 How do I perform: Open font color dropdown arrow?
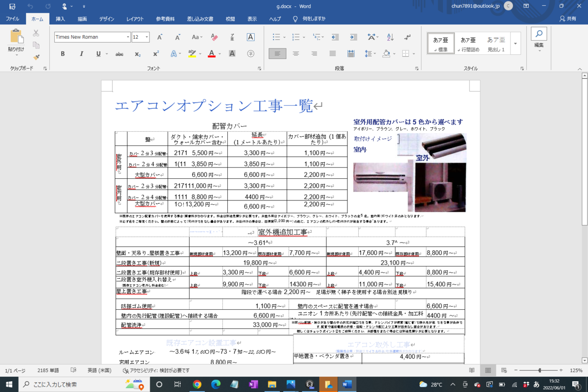(220, 54)
